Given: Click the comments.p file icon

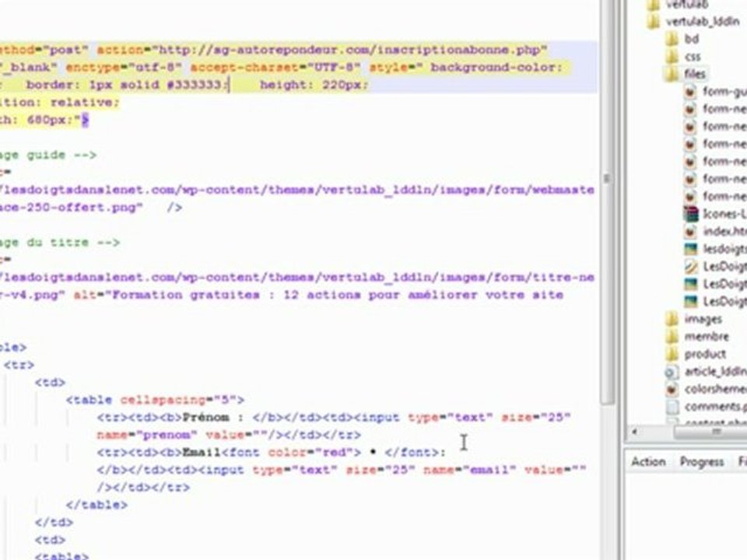Looking at the screenshot, I should (x=672, y=407).
